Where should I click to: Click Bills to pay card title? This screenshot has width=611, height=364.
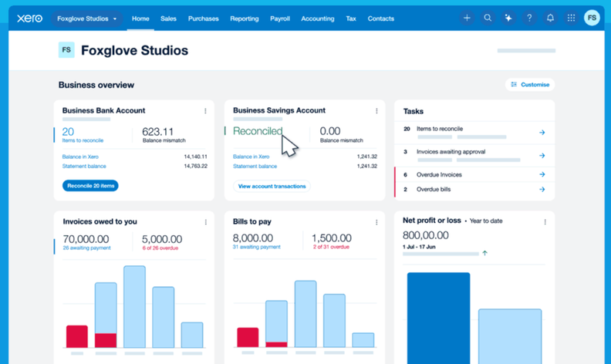(x=251, y=221)
